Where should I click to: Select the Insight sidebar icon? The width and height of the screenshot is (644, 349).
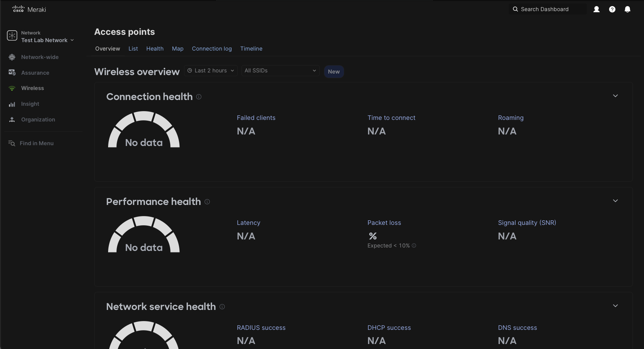pyautogui.click(x=12, y=104)
